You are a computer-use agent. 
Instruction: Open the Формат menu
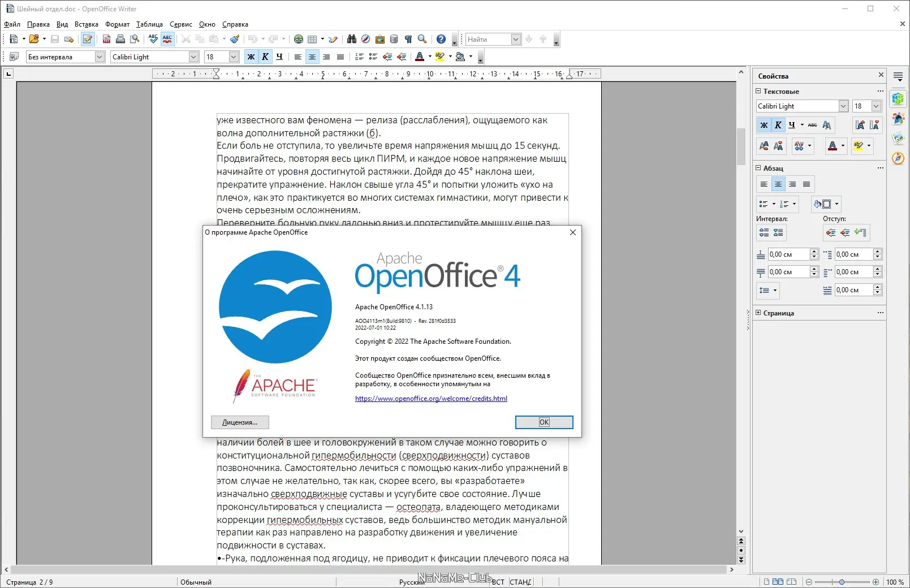(x=117, y=24)
